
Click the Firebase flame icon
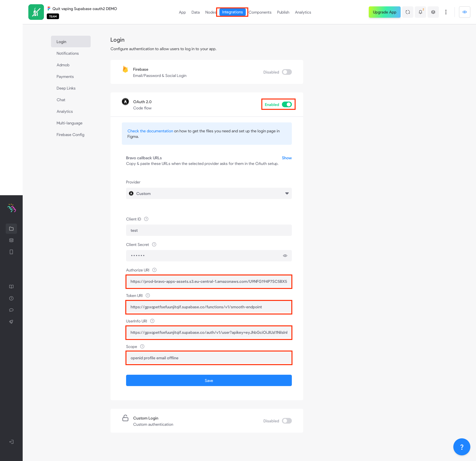(x=125, y=69)
